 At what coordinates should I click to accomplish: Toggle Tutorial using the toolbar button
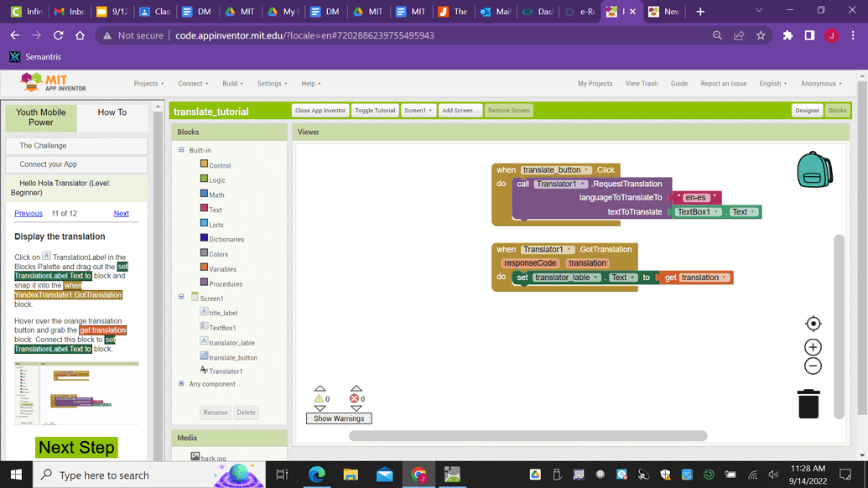pyautogui.click(x=374, y=110)
